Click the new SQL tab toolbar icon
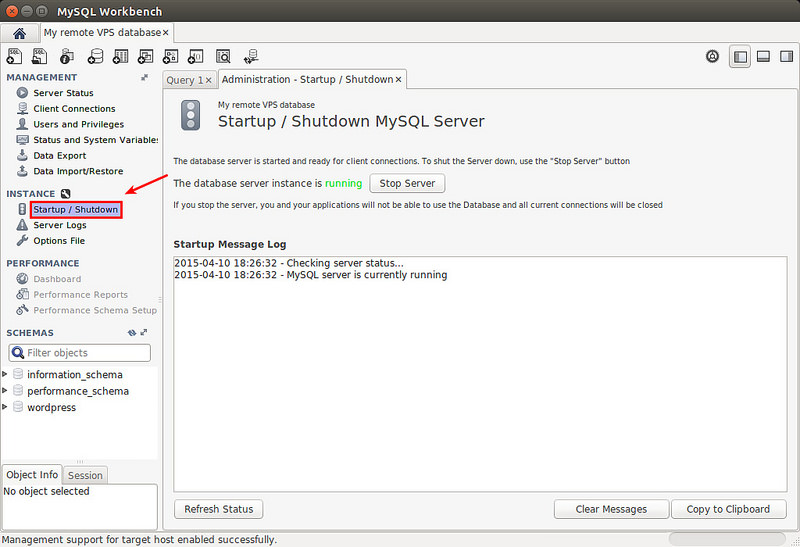800x547 pixels. click(16, 56)
